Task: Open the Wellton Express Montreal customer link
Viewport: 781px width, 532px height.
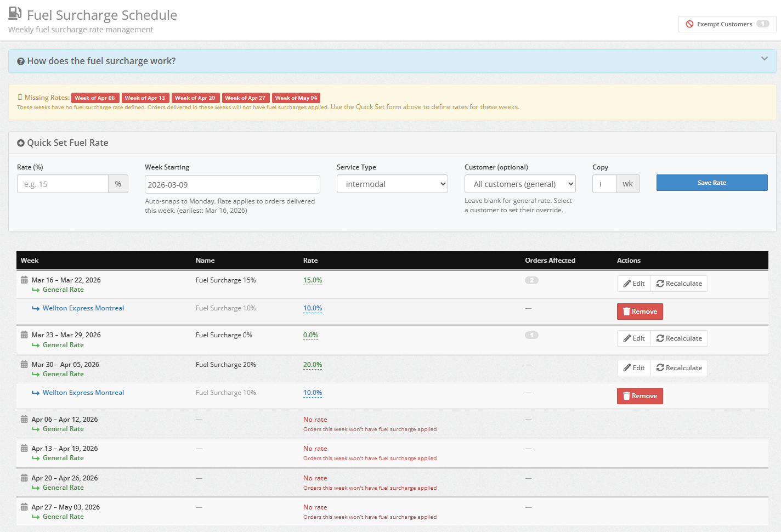Action: (84, 308)
